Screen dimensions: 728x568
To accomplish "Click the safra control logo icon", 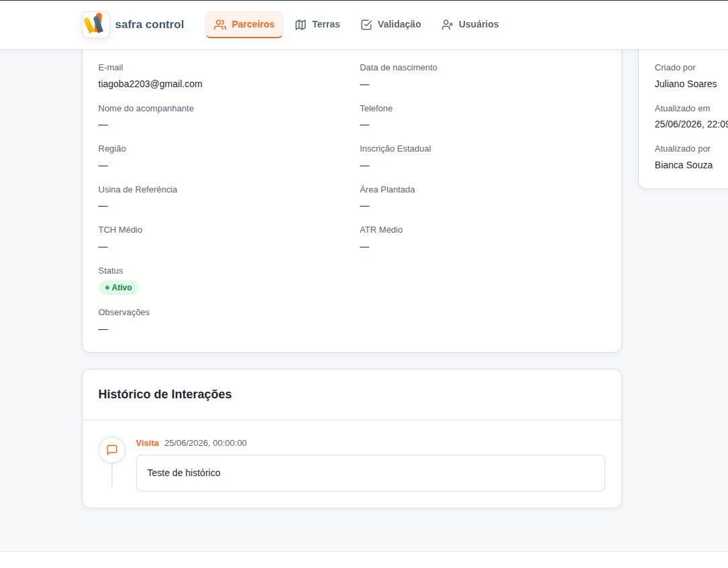I will coord(96,24).
